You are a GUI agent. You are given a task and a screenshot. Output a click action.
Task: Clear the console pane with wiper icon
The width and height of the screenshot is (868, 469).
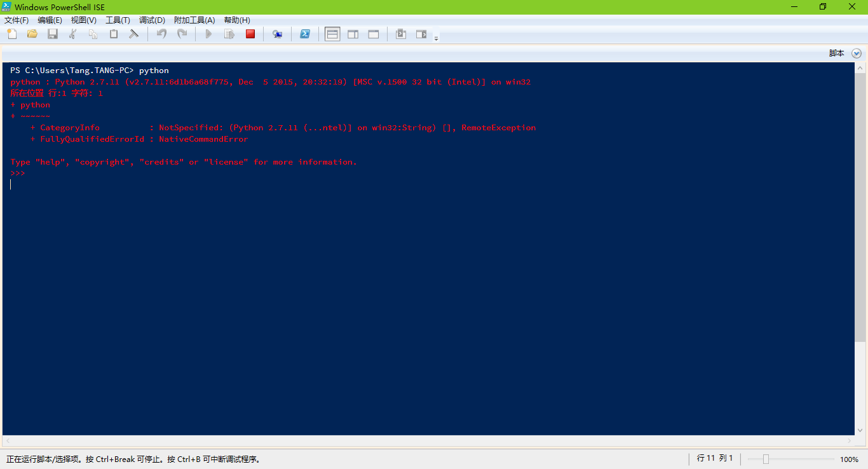coord(134,34)
